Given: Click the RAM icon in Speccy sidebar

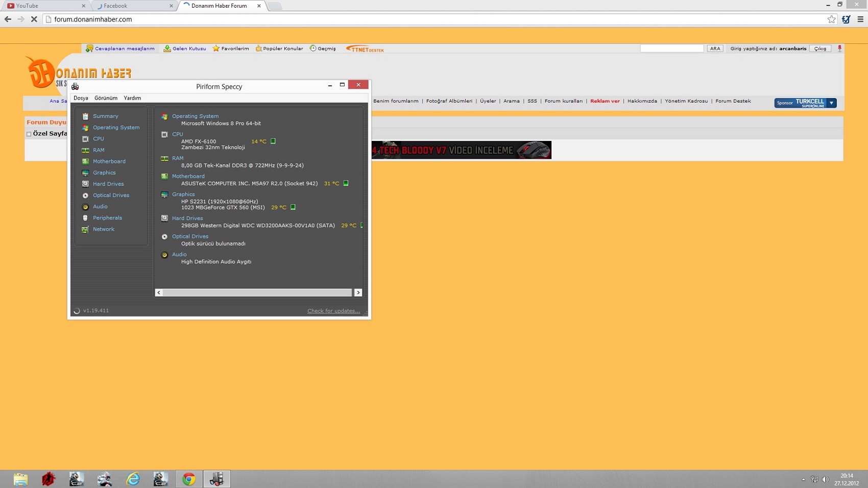Looking at the screenshot, I should tap(85, 150).
